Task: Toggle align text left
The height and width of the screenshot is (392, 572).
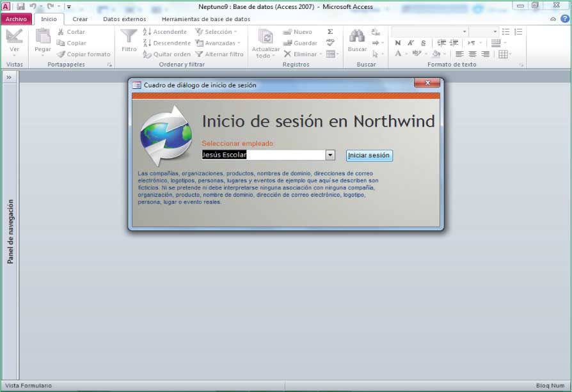Action: click(x=459, y=54)
